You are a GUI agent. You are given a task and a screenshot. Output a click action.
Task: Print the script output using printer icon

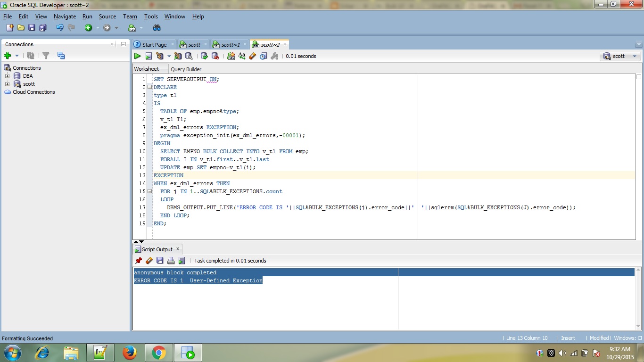click(x=171, y=261)
